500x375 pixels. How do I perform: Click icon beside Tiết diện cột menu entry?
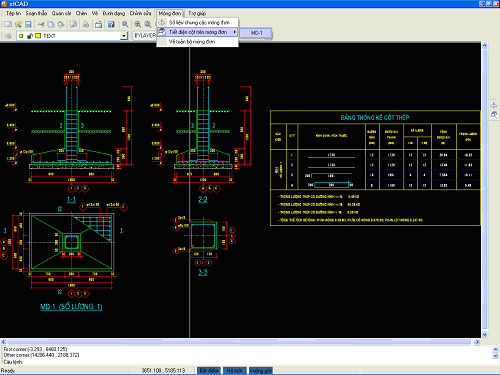[162, 32]
